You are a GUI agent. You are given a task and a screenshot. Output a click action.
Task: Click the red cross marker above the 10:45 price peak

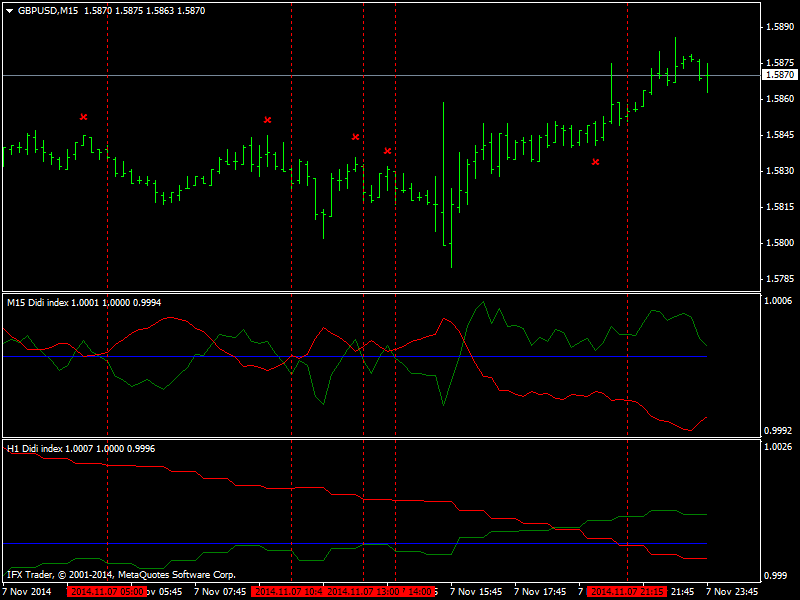coord(268,120)
